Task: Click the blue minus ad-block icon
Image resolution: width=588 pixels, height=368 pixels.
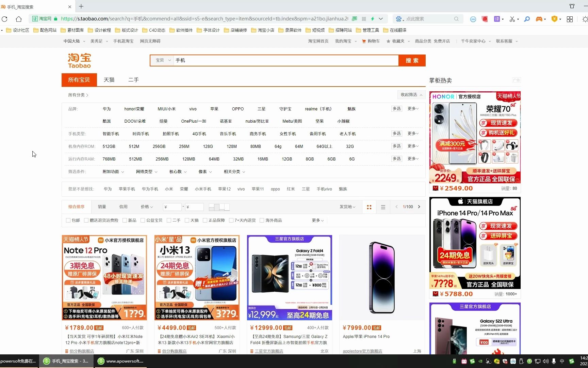Action: pyautogui.click(x=473, y=19)
